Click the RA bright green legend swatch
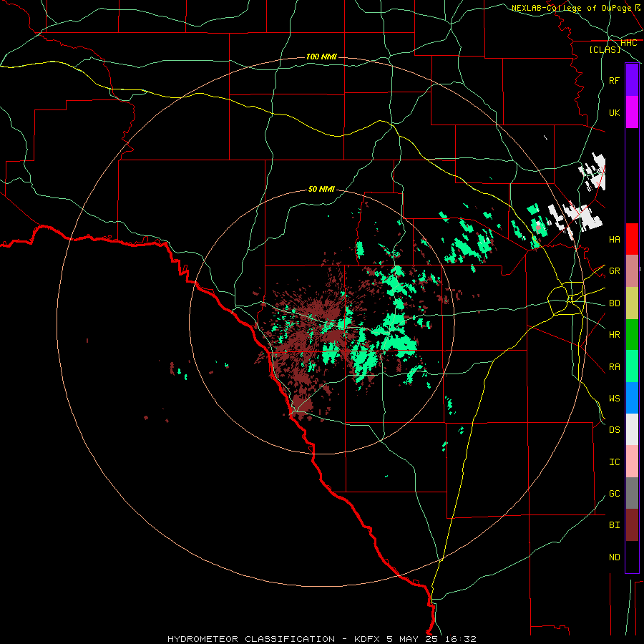 [632, 366]
